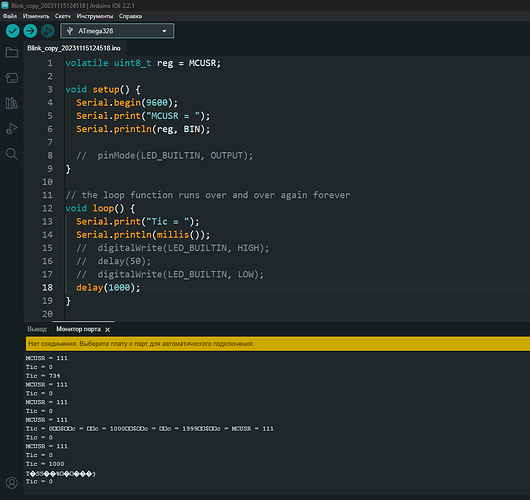Select the Blink_copy_20231115124518.ino file tab
This screenshot has width=530, height=500.
[74, 48]
